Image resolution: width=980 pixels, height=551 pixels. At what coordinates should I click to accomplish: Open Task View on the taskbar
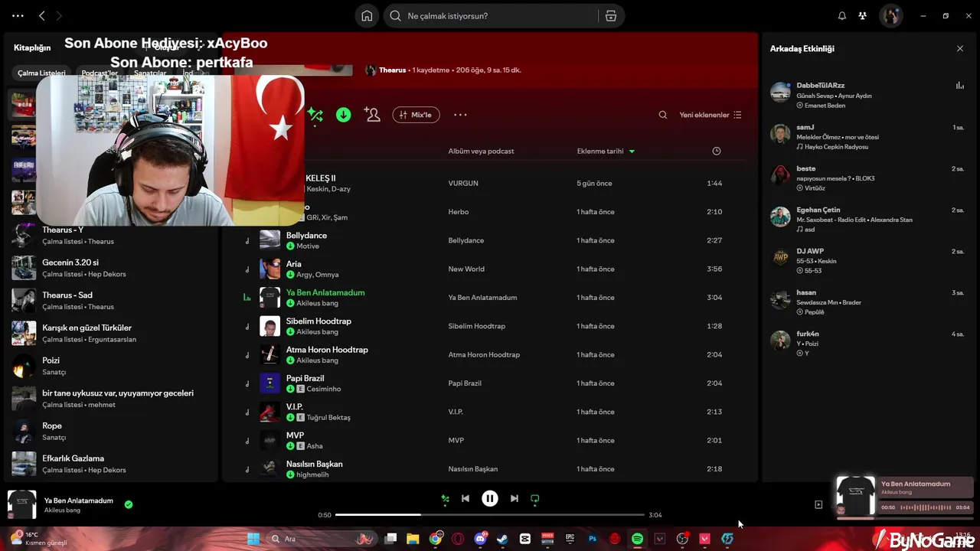pos(390,539)
